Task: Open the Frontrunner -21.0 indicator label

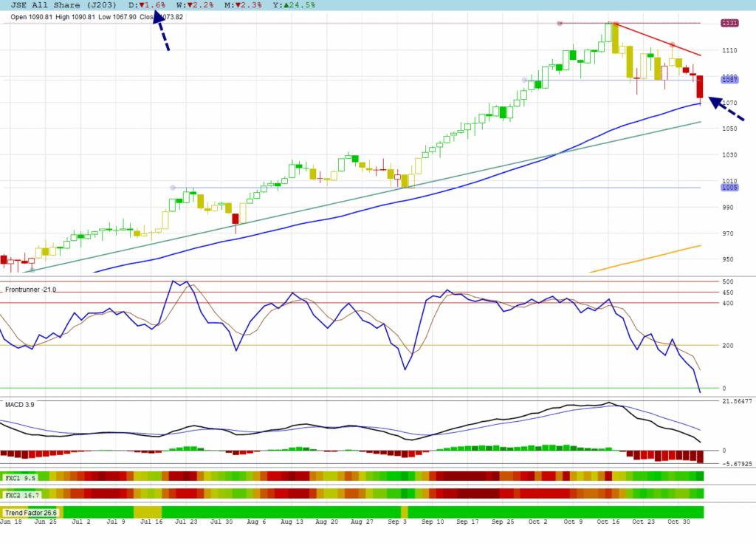Action: point(30,289)
